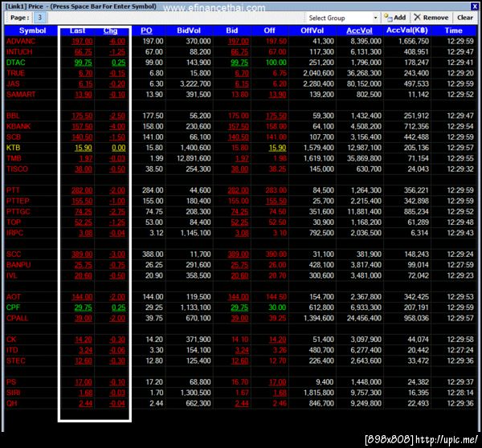Select the KBANK symbol
This screenshot has width=482, height=448.
[18, 126]
